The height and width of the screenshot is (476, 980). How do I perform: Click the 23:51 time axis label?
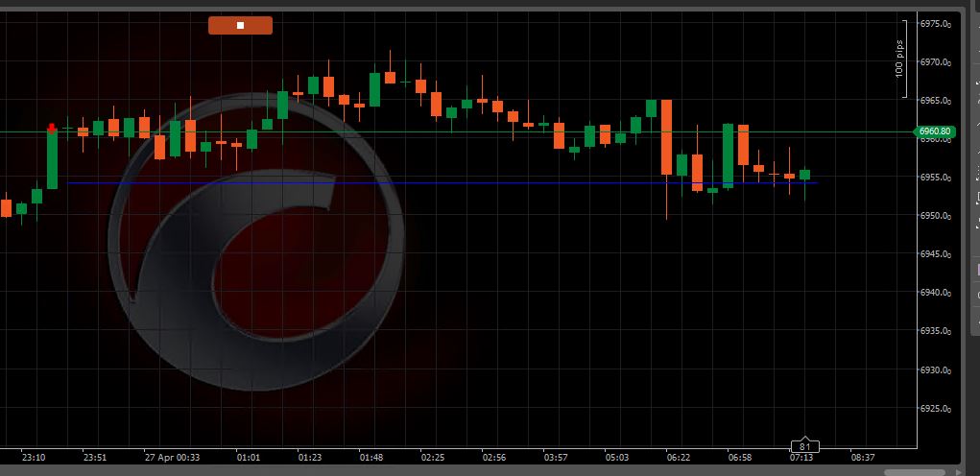95,458
